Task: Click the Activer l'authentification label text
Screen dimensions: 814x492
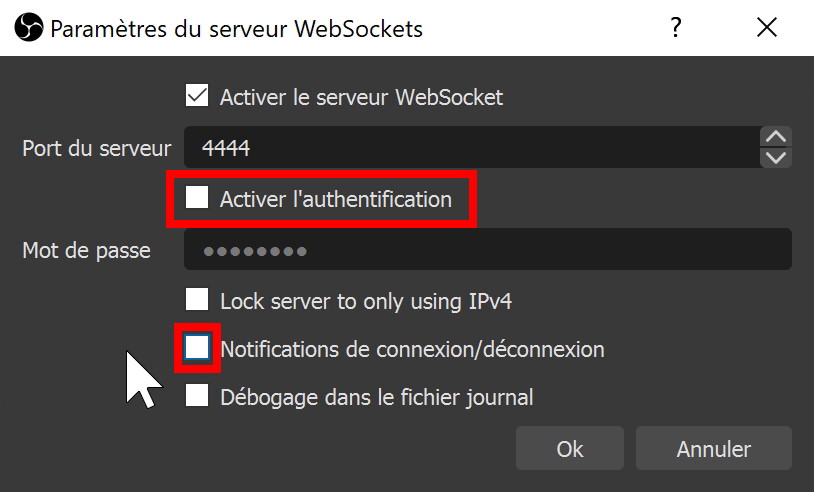Action: pos(336,199)
